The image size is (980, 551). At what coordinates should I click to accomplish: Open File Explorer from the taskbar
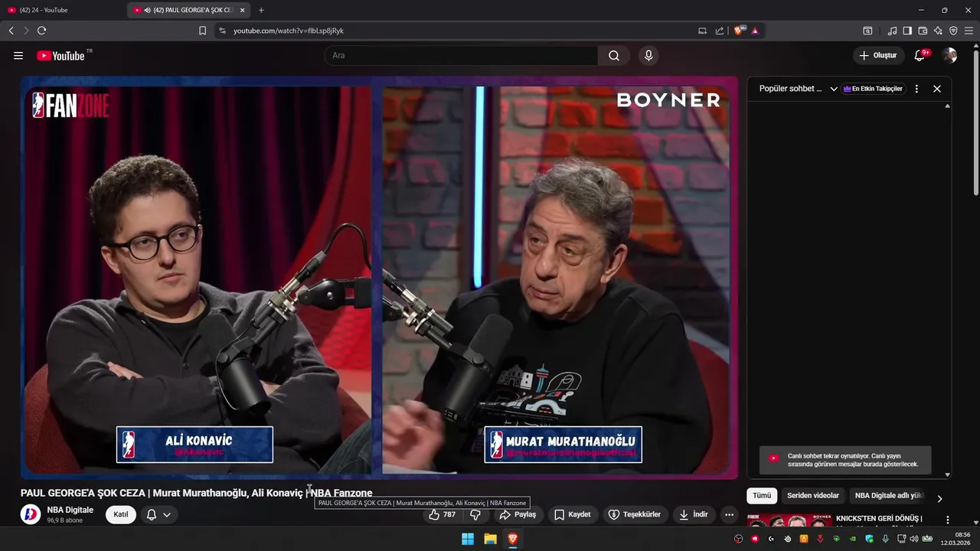coord(490,539)
